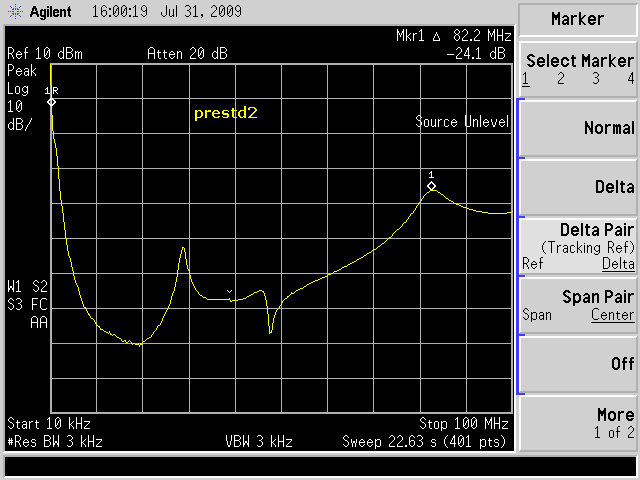Image resolution: width=640 pixels, height=480 pixels.
Task: Click the yellow prestd2 trace title
Action: (x=226, y=113)
